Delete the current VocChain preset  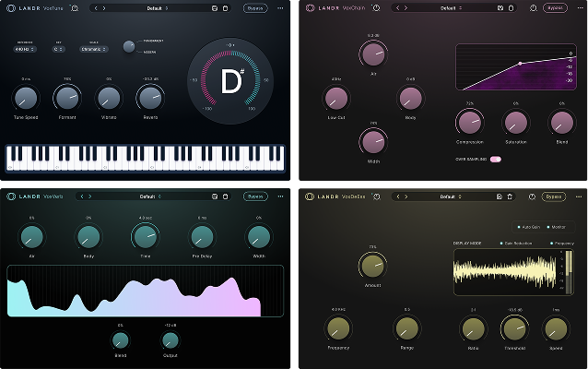coord(511,8)
